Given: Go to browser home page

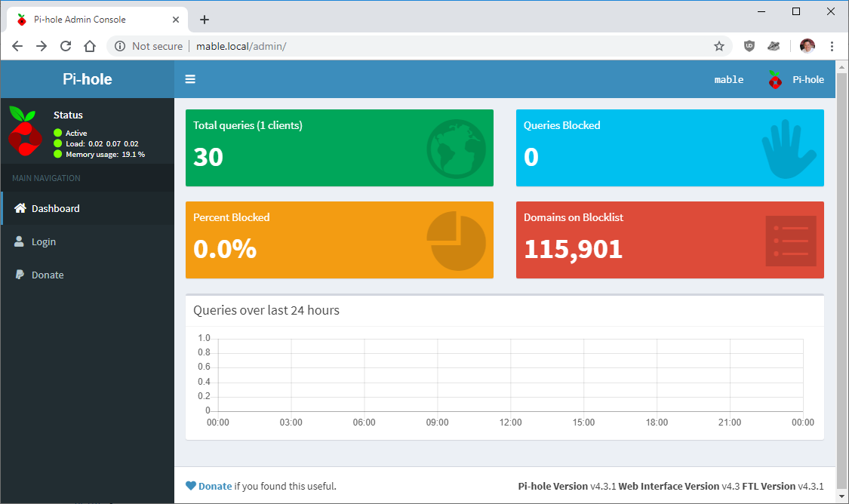Looking at the screenshot, I should [x=90, y=46].
